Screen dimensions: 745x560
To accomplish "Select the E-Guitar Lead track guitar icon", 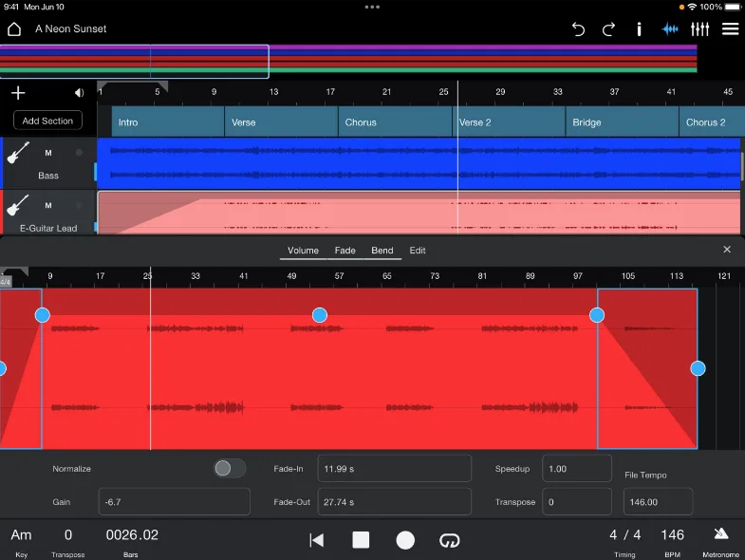I will click(18, 205).
